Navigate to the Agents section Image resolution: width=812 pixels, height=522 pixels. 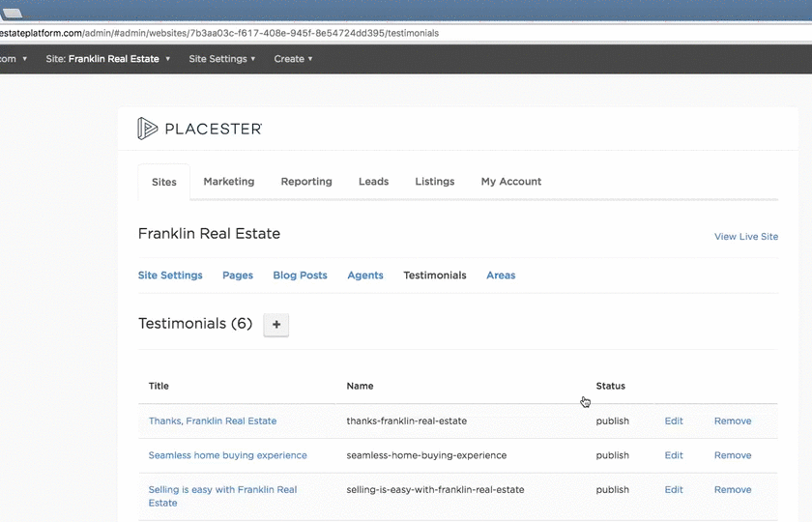pos(365,275)
